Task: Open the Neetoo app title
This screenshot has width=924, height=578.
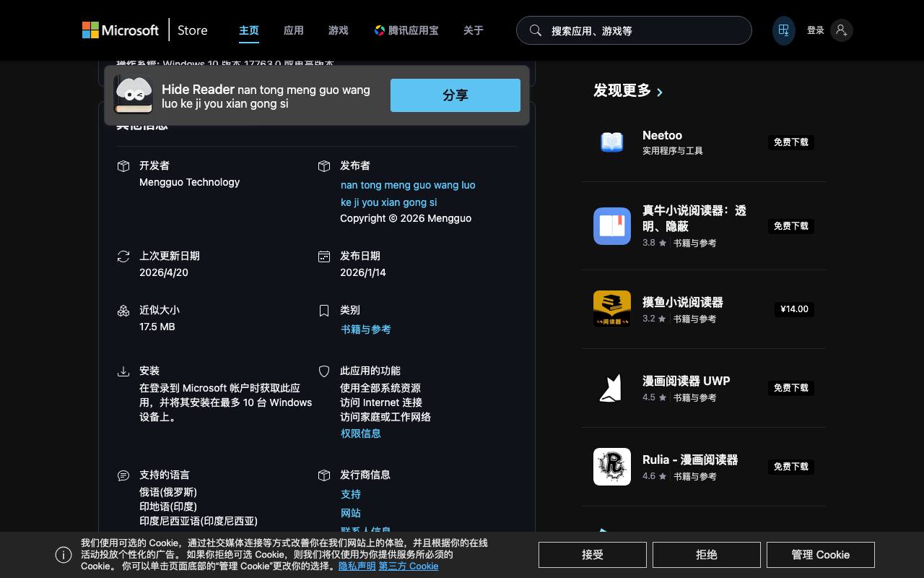Action: tap(663, 135)
